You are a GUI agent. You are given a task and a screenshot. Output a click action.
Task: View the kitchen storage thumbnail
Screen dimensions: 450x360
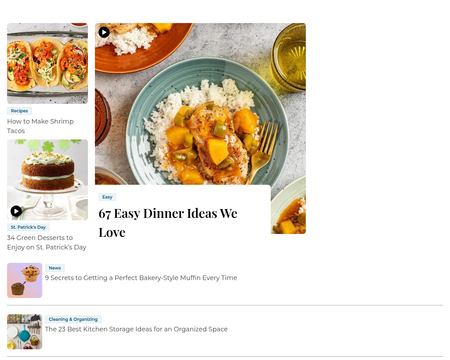25,332
